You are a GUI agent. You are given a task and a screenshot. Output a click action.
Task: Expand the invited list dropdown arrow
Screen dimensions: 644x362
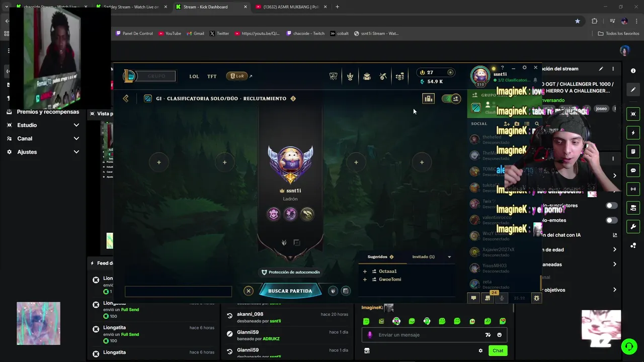[449, 257]
